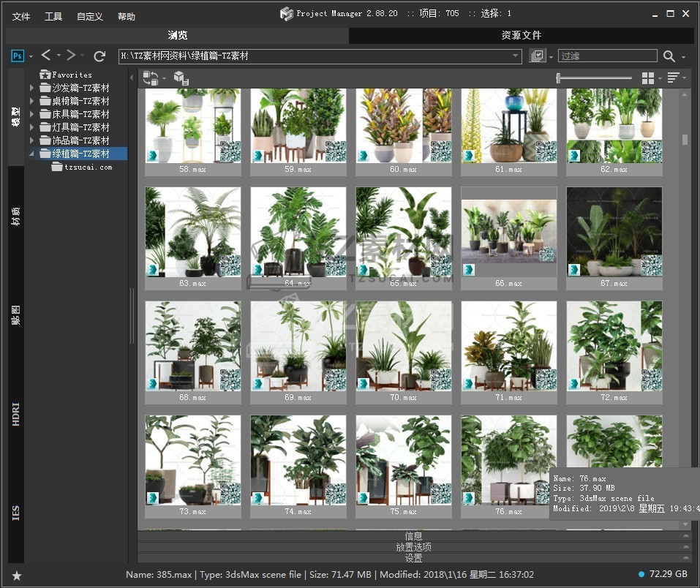This screenshot has height=588, width=700.
Task: Expand the 放置选项 panel
Action: click(x=413, y=547)
